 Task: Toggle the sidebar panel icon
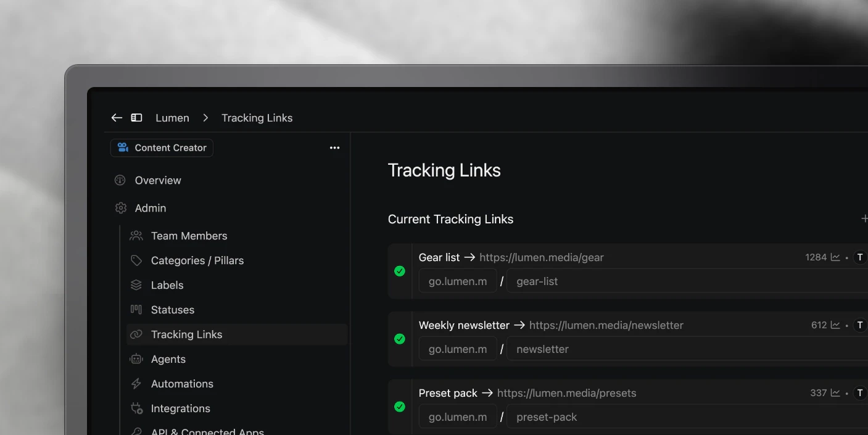(x=137, y=118)
